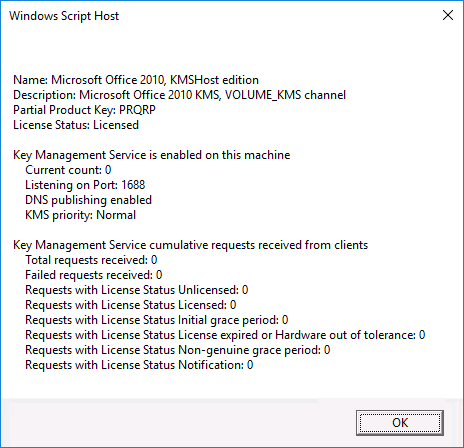Click the OK button
464x448 pixels.
point(400,423)
